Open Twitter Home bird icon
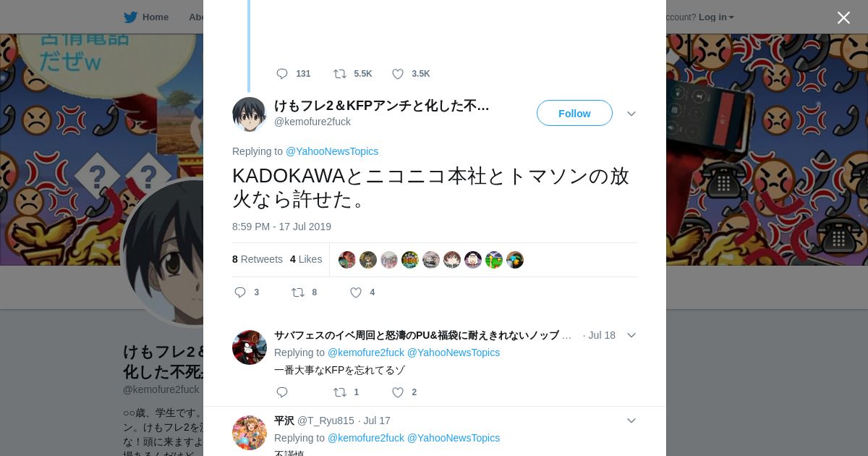 click(x=130, y=17)
